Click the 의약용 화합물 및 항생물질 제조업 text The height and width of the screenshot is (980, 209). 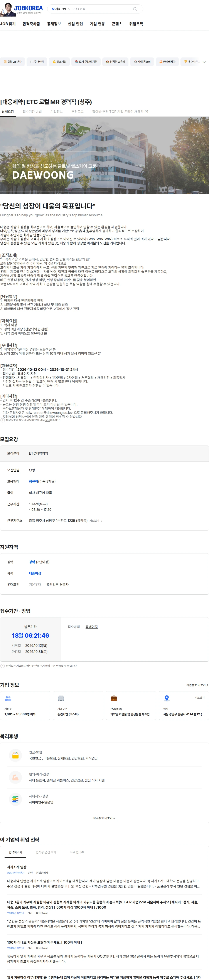point(130,714)
